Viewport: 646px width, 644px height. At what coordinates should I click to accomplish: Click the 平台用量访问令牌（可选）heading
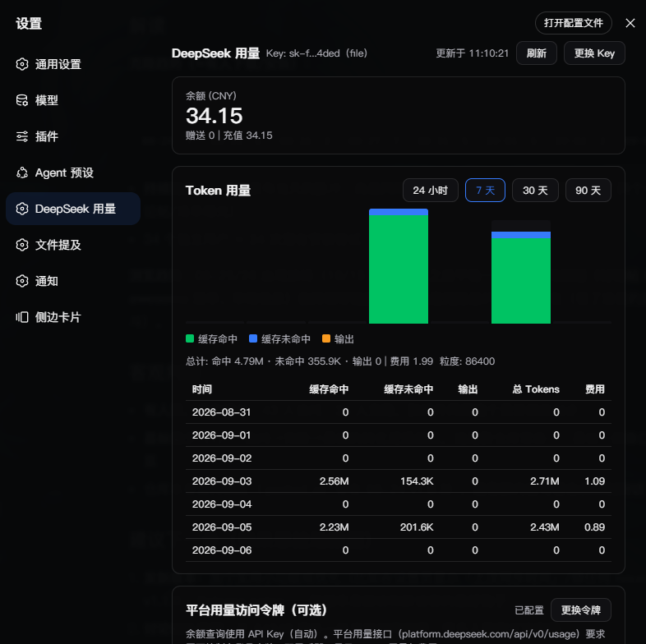(256, 609)
